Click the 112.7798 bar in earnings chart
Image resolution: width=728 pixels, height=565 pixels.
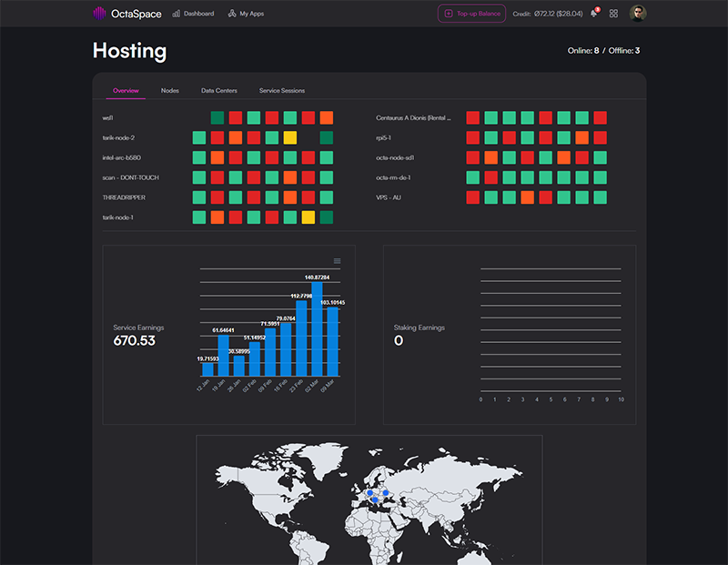pyautogui.click(x=301, y=338)
